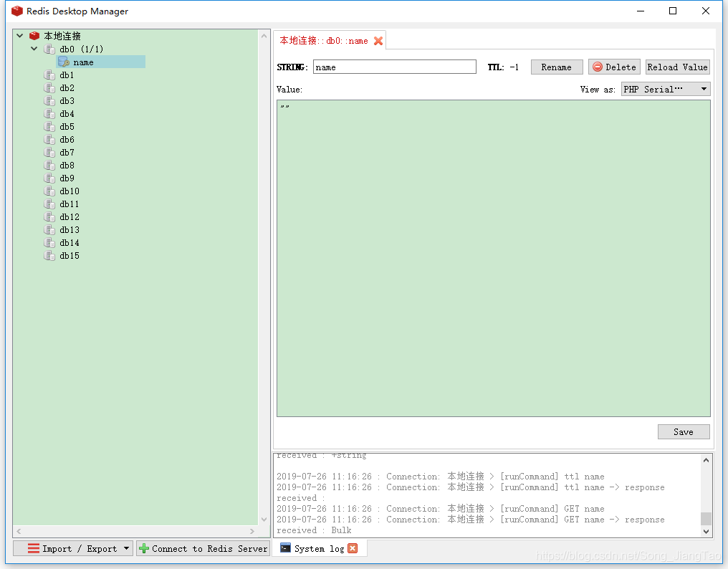Image resolution: width=728 pixels, height=569 pixels.
Task: Click the green plus icon on Connect button
Action: tap(144, 548)
